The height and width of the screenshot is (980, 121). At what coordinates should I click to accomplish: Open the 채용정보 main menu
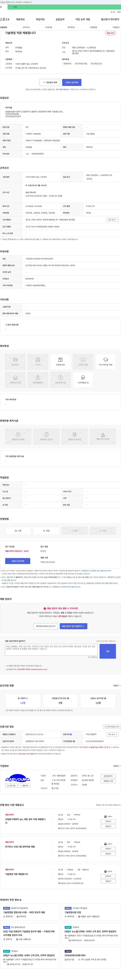pyautogui.click(x=20, y=19)
